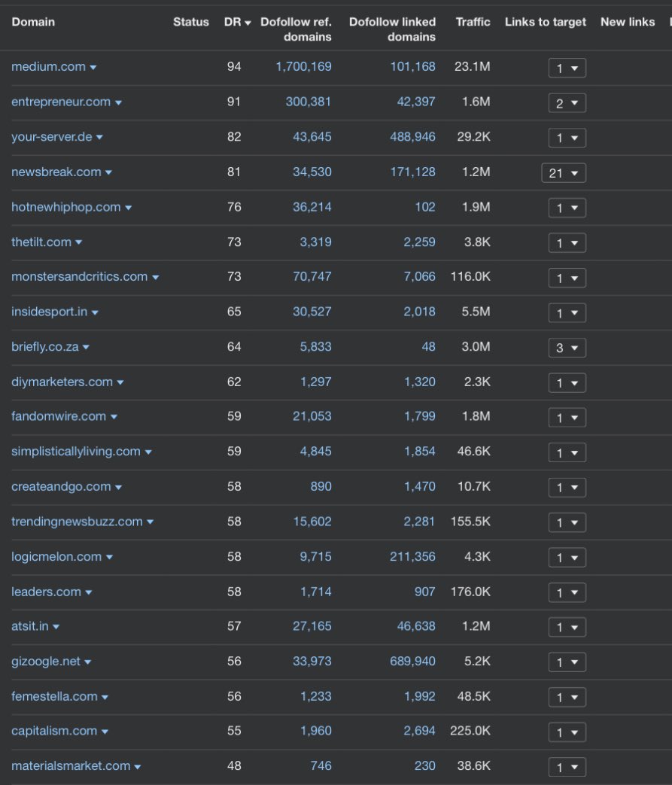Open monstersandcritics.com's 70,747 dofollow ref. domains

(x=312, y=276)
